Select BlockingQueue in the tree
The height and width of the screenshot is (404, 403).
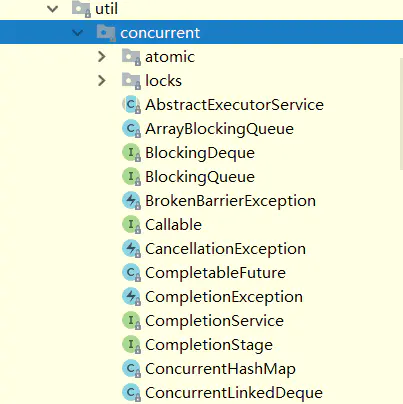pyautogui.click(x=200, y=177)
